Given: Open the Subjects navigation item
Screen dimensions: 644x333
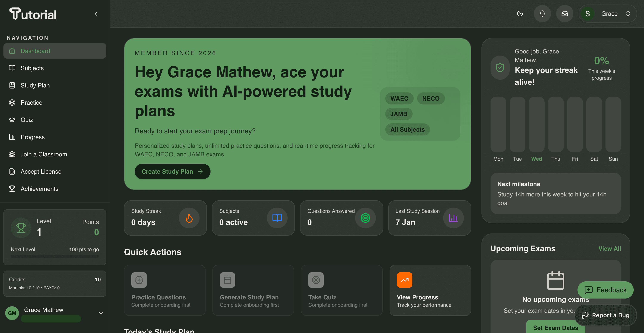Looking at the screenshot, I should [32, 68].
